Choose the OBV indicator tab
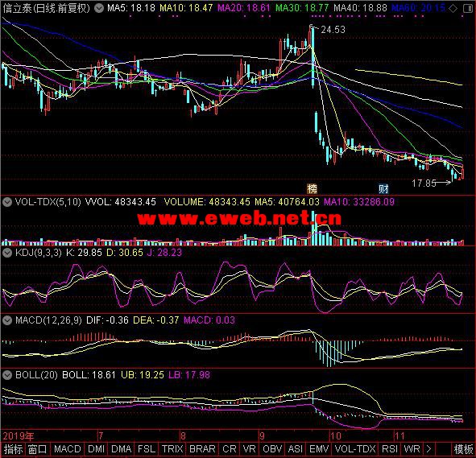This screenshot has width=476, height=458. click(272, 449)
